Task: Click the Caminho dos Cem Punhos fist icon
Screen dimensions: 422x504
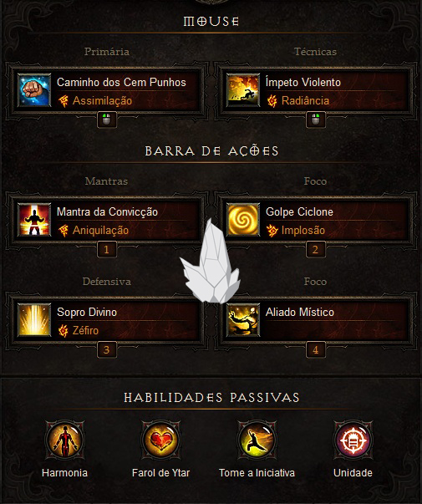Action: (x=34, y=90)
